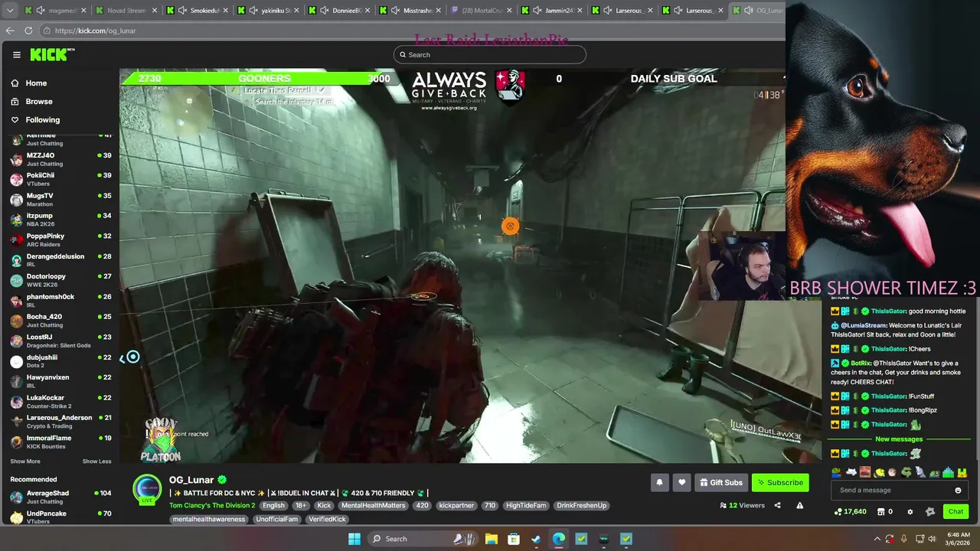Click the Kick logo

point(52,54)
